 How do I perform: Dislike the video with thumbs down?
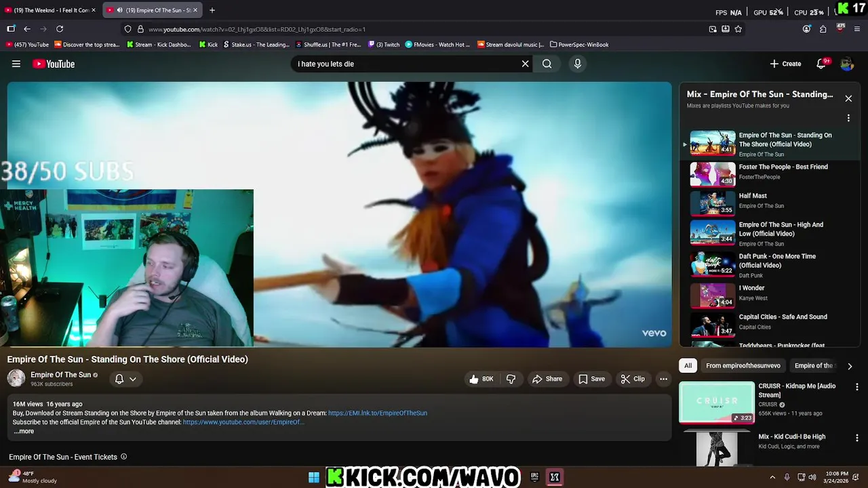511,379
